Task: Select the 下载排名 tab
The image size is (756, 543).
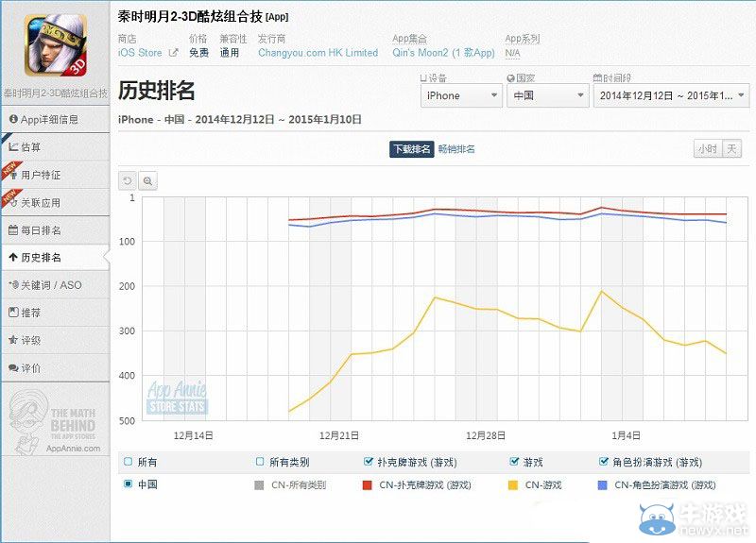Action: 412,149
